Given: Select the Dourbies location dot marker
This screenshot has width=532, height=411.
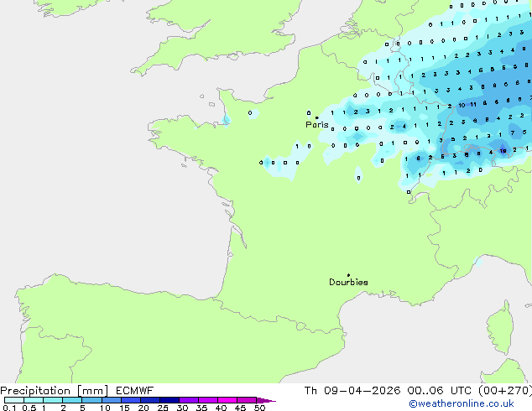Looking at the screenshot, I should coord(348,275).
